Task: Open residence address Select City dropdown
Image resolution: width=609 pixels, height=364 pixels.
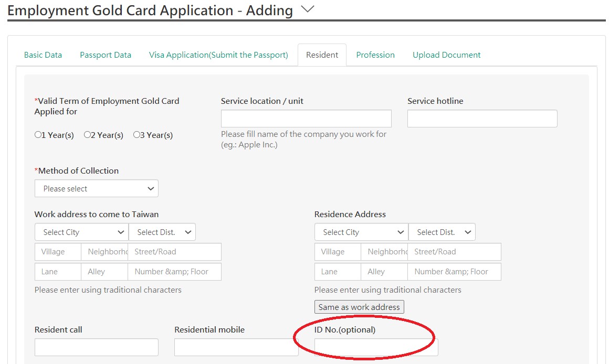Action: [361, 232]
